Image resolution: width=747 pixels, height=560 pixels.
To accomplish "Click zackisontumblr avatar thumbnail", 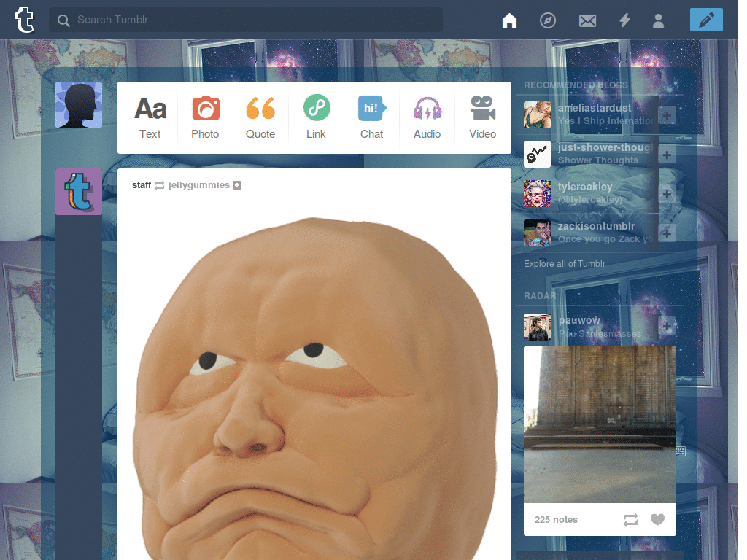I will tap(537, 233).
